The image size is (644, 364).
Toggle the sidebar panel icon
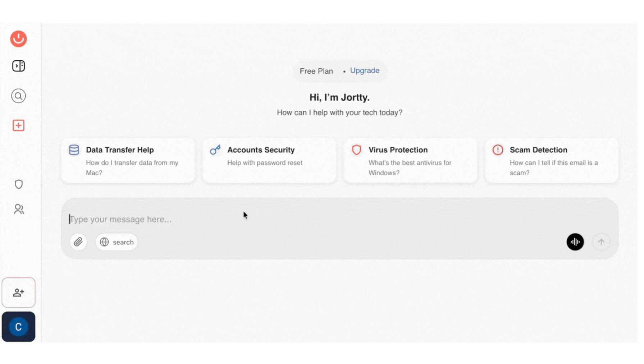pos(18,66)
